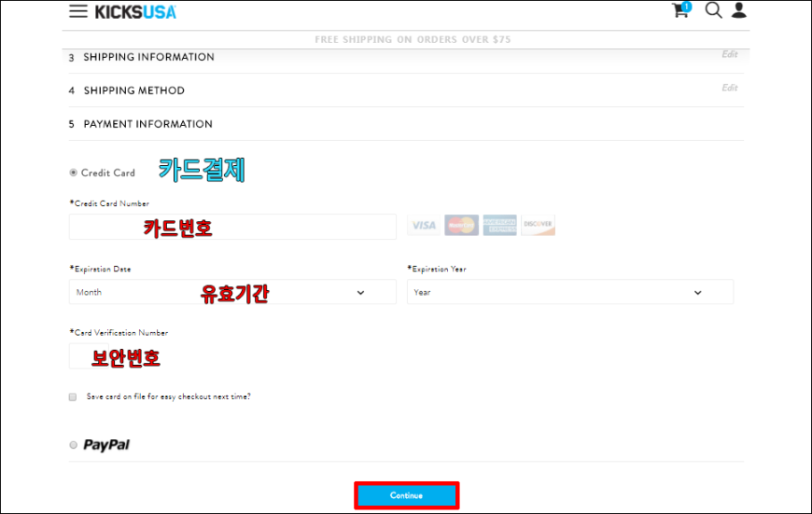Click the blue Continue button

click(407, 495)
